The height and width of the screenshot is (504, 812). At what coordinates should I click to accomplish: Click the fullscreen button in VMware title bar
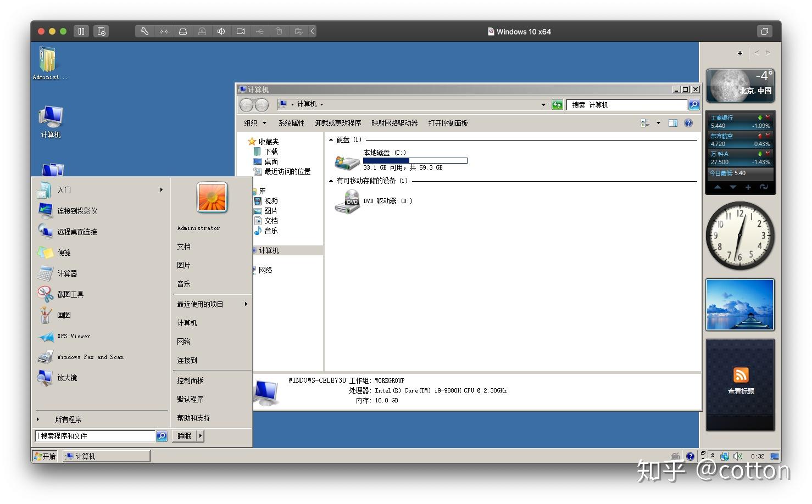click(x=764, y=31)
